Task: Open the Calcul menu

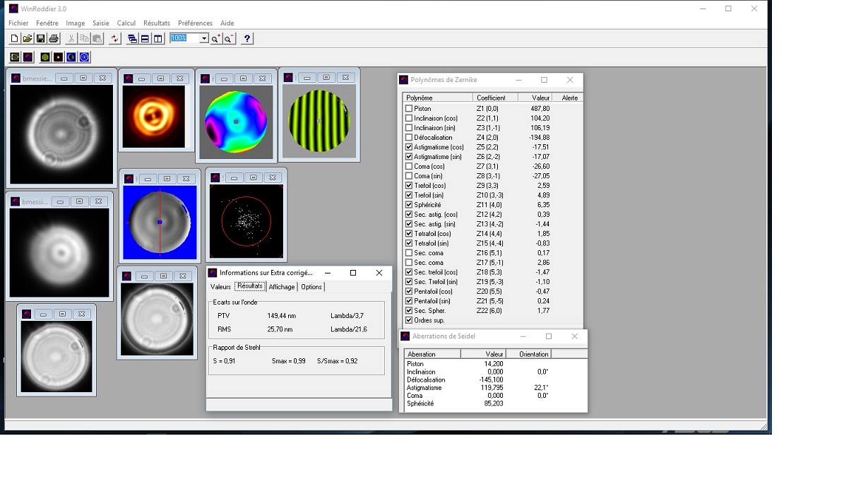Action: pyautogui.click(x=126, y=23)
